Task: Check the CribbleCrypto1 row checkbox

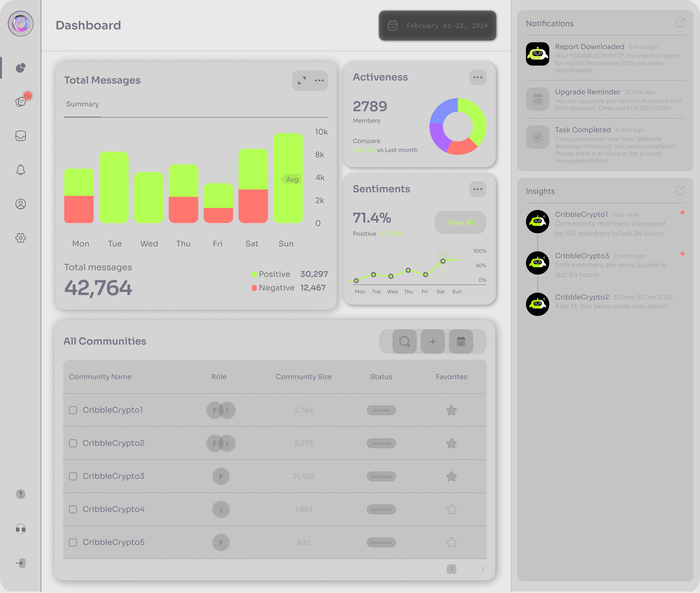Action: (x=73, y=410)
